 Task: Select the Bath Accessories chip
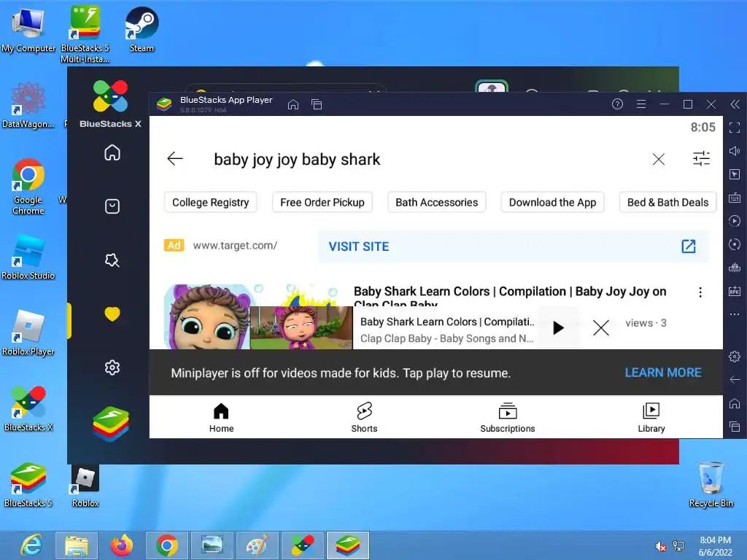coord(436,203)
